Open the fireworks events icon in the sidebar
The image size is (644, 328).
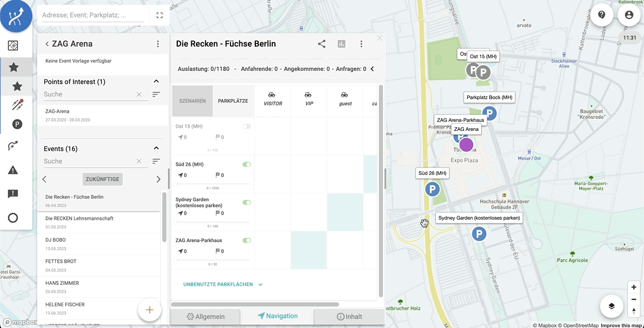(18, 105)
